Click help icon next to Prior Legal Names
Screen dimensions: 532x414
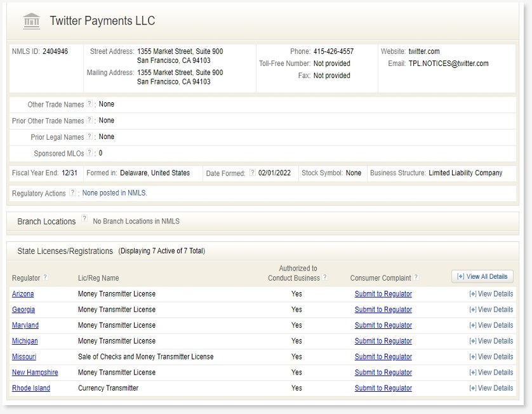point(90,137)
